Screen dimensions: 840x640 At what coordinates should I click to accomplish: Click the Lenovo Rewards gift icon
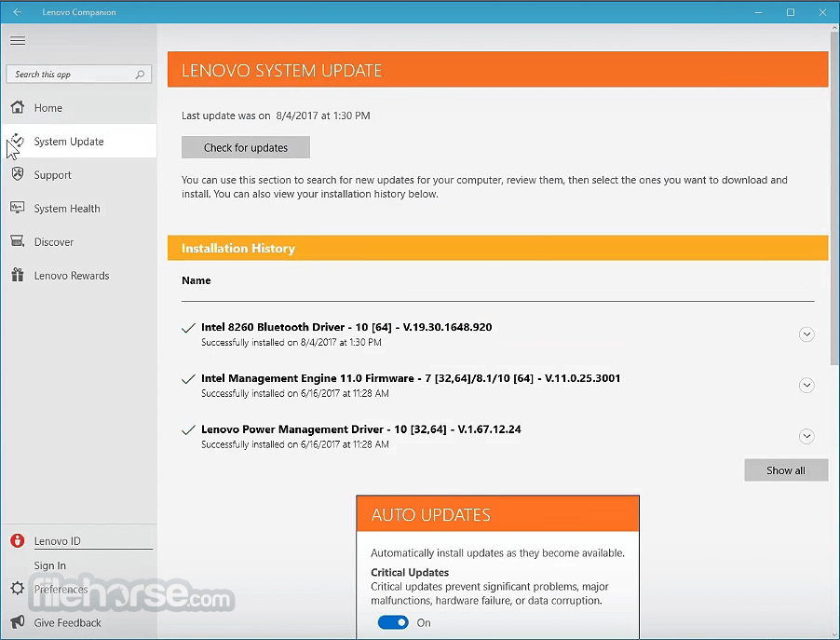point(18,275)
